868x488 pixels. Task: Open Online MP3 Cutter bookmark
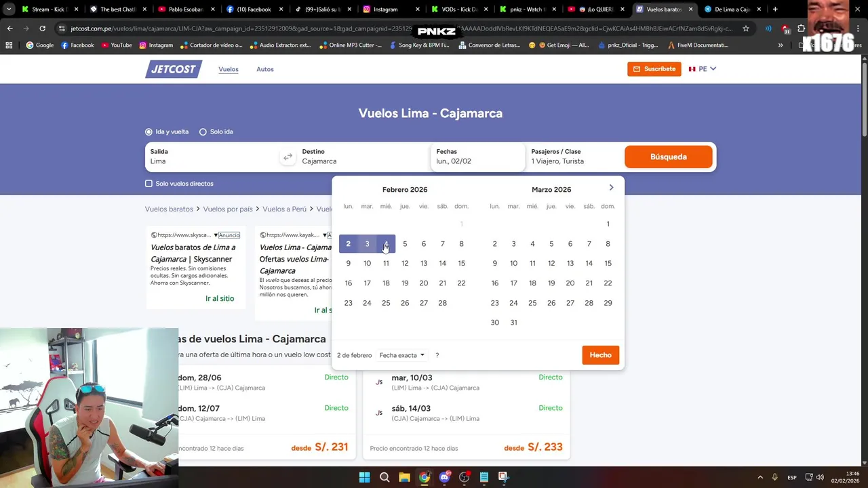pos(351,45)
